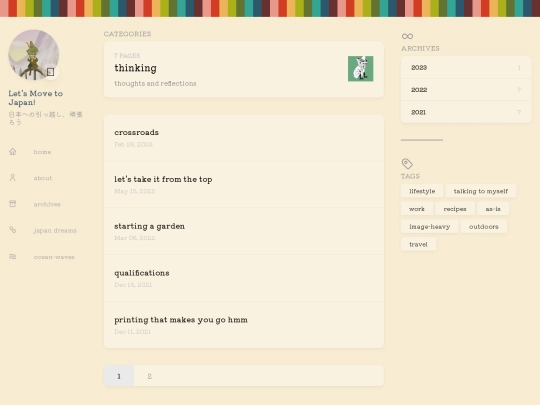
Task: Open the japan dreams link
Action: click(x=55, y=230)
